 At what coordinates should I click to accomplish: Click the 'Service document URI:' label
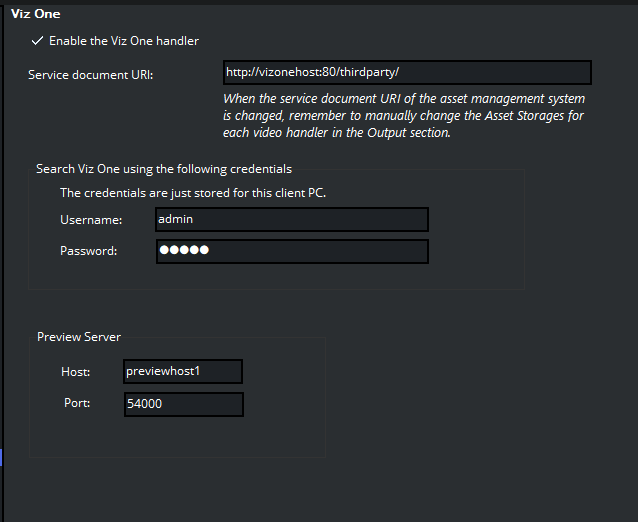pyautogui.click(x=91, y=75)
